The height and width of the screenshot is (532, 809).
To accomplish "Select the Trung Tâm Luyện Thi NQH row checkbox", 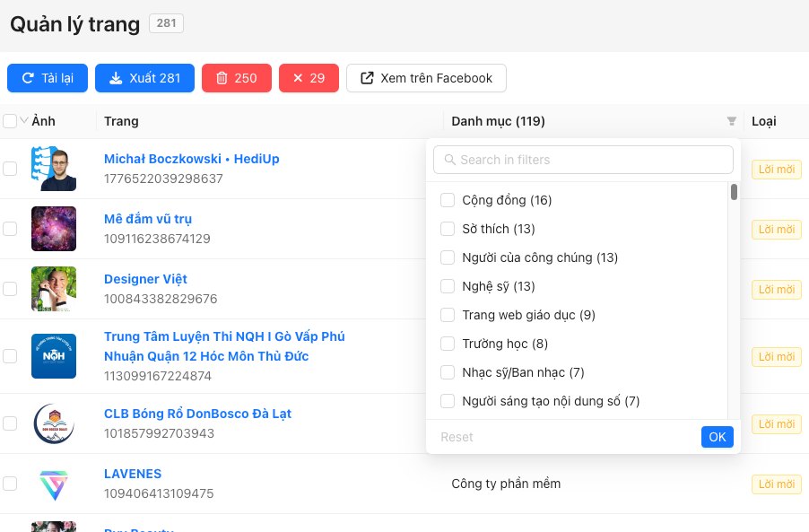I will pyautogui.click(x=10, y=356).
